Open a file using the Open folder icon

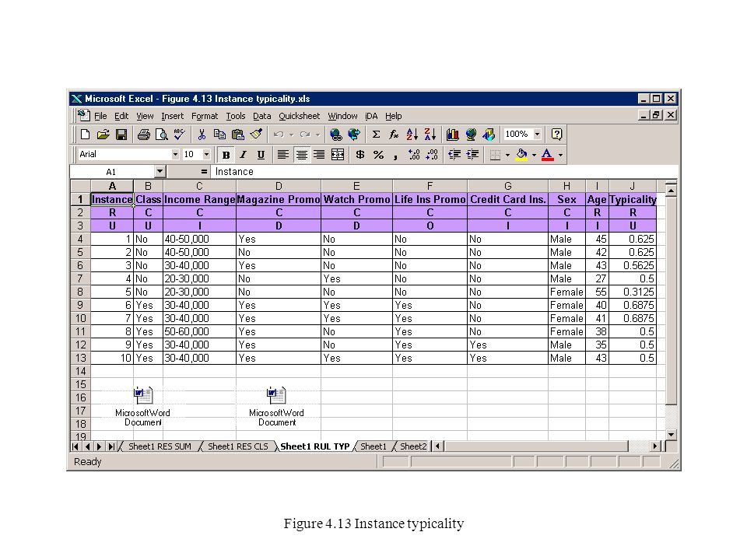[103, 135]
